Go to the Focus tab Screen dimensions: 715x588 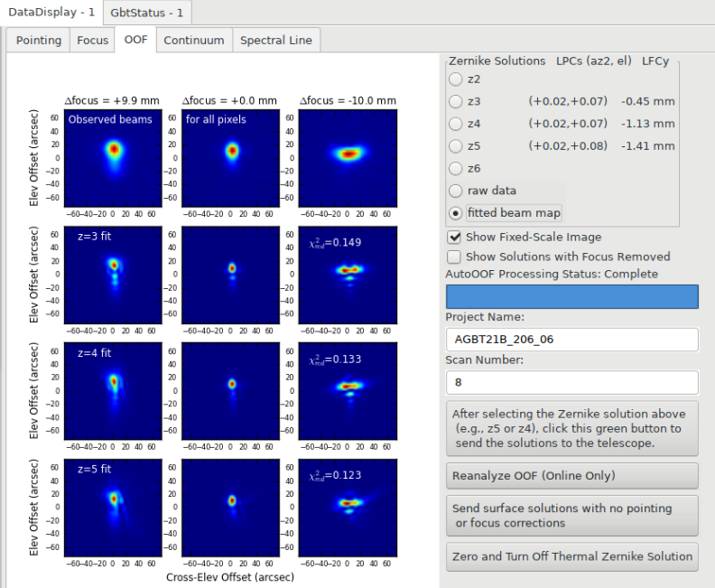pos(93,40)
